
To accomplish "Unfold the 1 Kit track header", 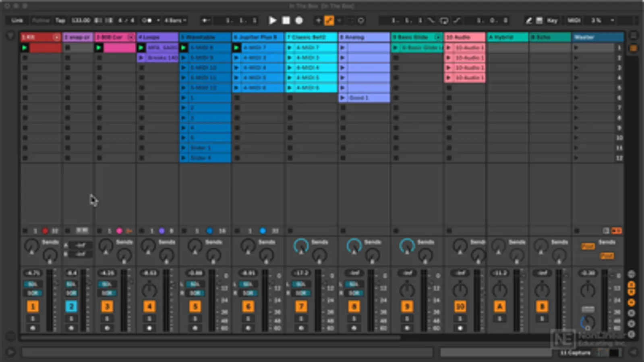I will (56, 37).
